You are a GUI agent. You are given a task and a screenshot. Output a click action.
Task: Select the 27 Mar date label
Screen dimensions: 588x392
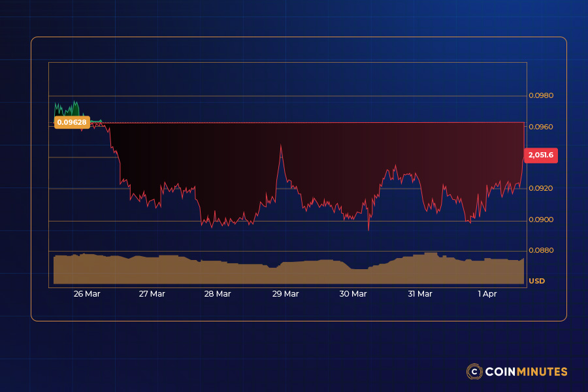coord(152,294)
